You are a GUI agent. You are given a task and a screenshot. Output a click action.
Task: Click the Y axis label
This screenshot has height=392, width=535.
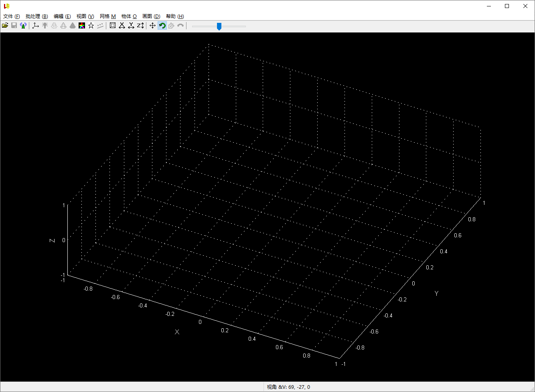tap(437, 293)
